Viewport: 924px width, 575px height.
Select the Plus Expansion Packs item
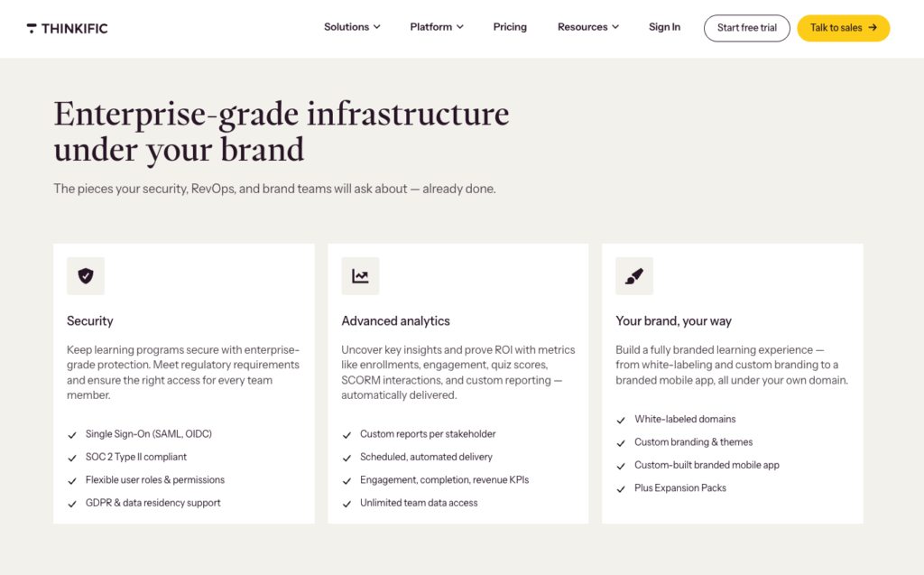click(680, 488)
